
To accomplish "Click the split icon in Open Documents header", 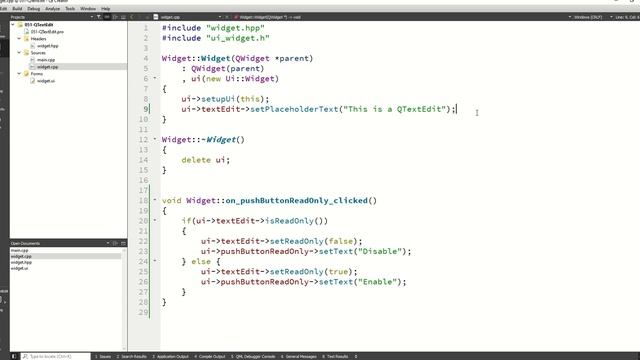I will (115, 243).
